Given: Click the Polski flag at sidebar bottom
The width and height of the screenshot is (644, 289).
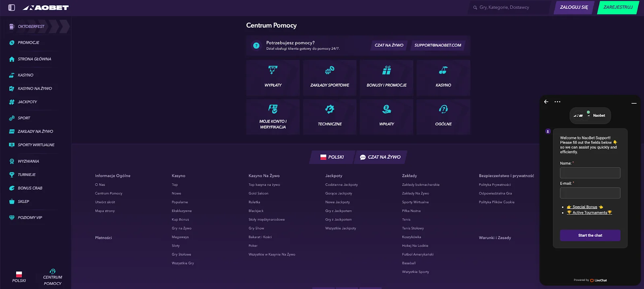Looking at the screenshot, I should pyautogui.click(x=19, y=275).
